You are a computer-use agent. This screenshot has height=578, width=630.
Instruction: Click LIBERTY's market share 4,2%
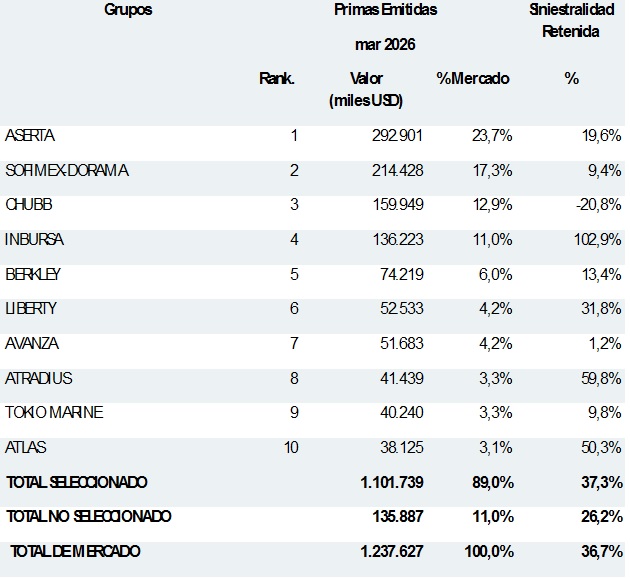pos(495,309)
